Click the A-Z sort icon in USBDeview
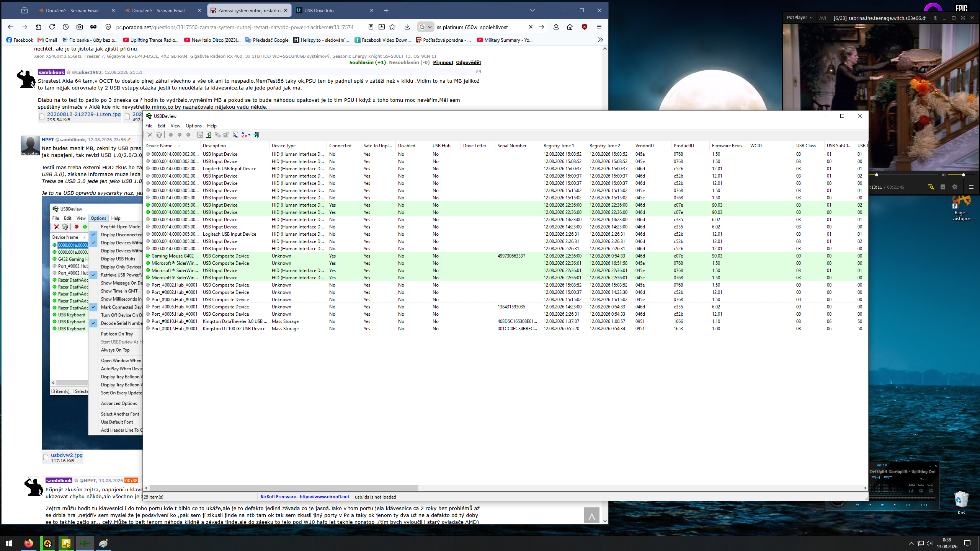Viewport: 980px width, 551px height. click(x=244, y=135)
